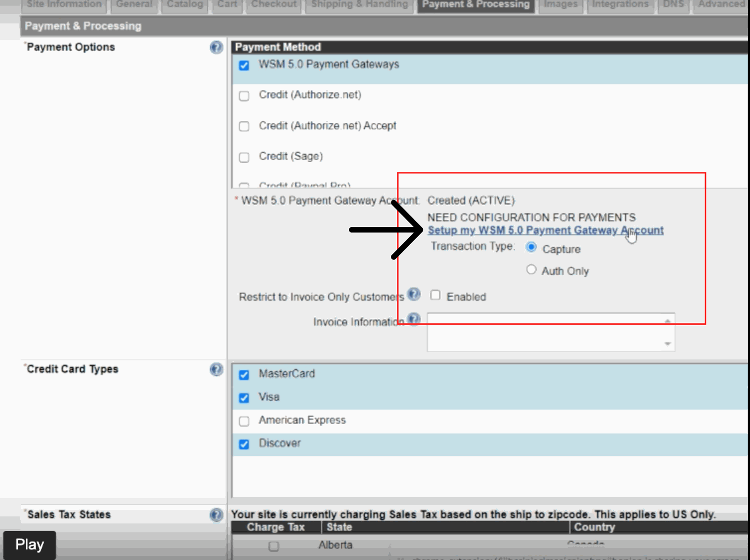Switch to General tab
The image size is (750, 560).
coord(134,5)
